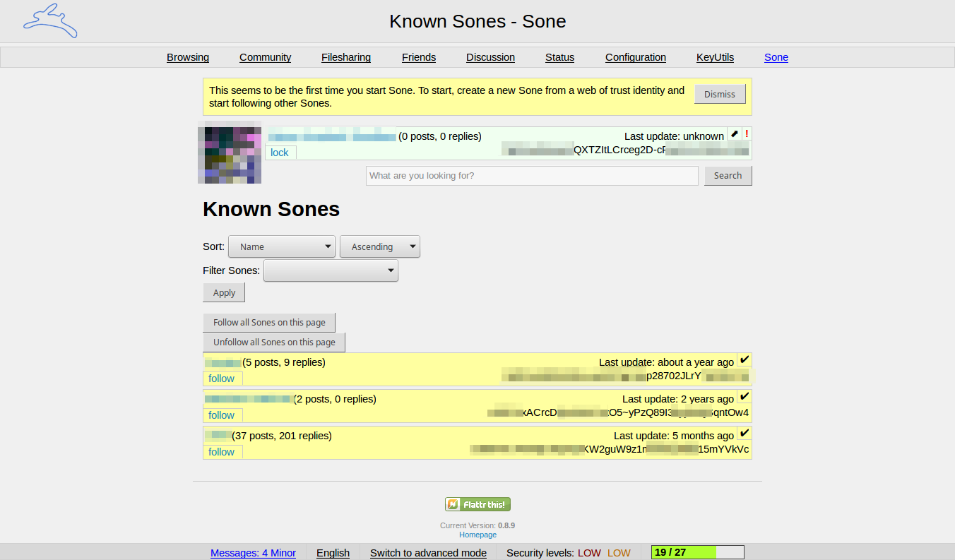Click the red exclamation mark icon
Viewport: 955px width, 560px height.
(747, 134)
